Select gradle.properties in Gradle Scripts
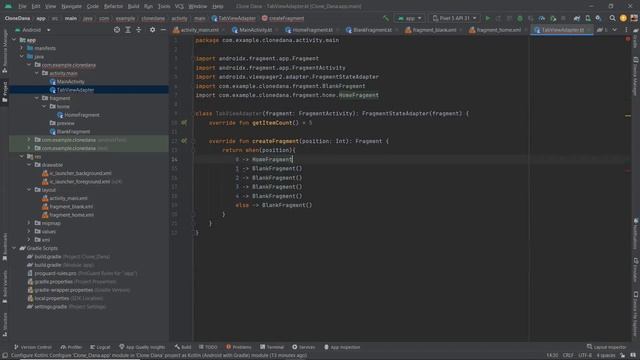The image size is (640, 360). 53,282
